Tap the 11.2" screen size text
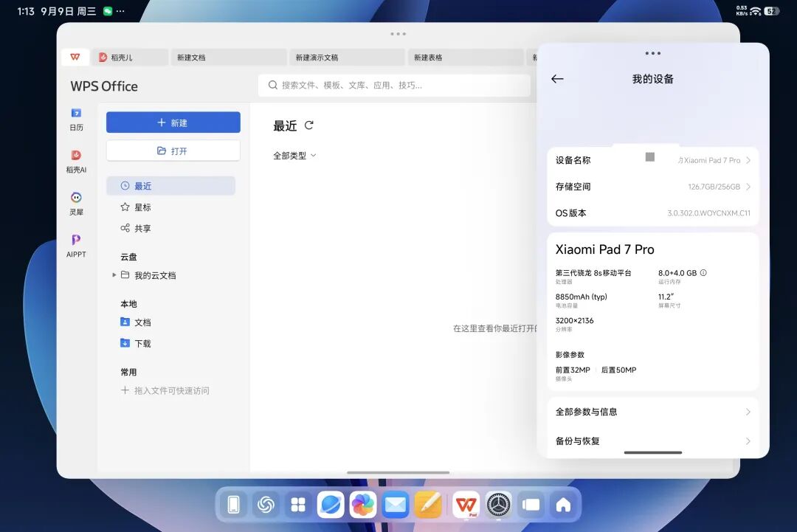Image resolution: width=797 pixels, height=532 pixels. (x=666, y=297)
